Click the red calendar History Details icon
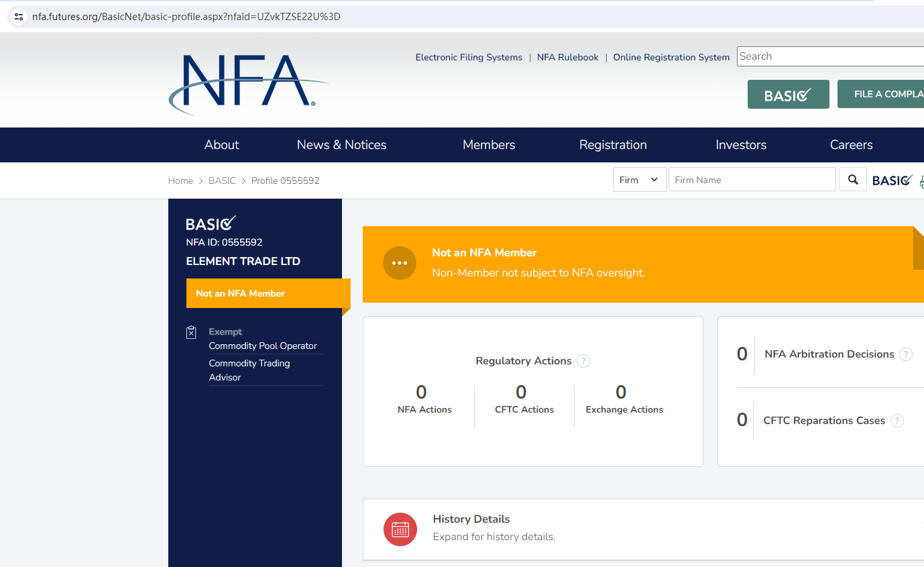The width and height of the screenshot is (924, 567). [400, 529]
